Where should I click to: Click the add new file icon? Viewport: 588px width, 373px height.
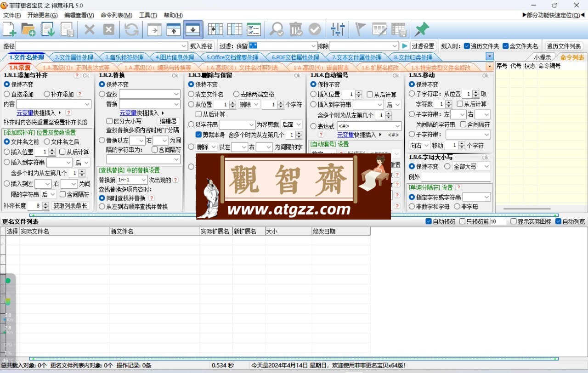10,29
